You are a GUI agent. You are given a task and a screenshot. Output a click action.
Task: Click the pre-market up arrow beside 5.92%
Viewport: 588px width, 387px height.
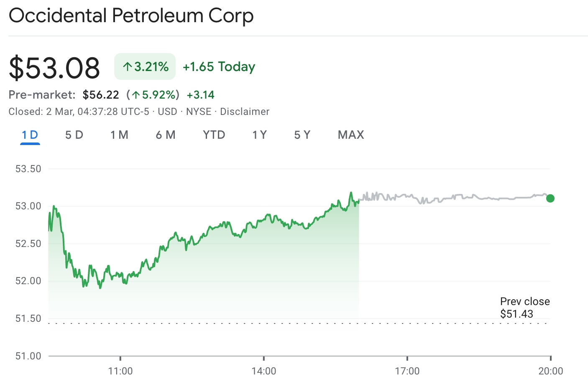click(x=136, y=95)
